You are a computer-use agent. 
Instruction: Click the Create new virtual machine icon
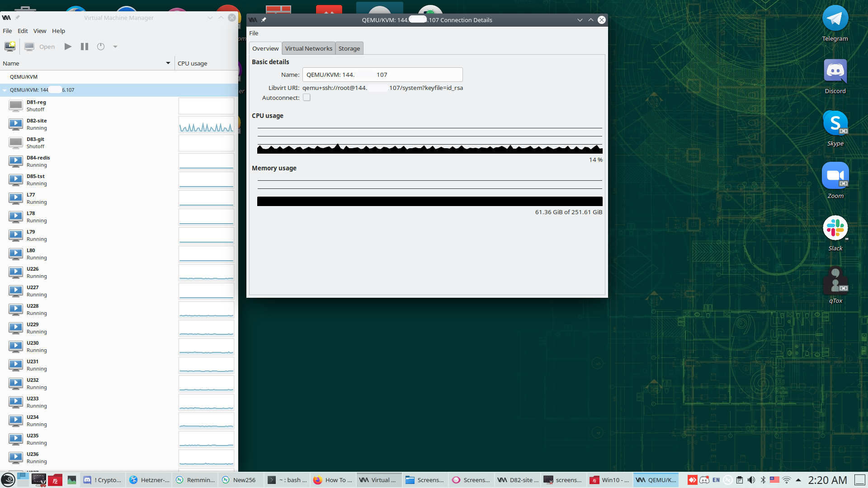10,47
